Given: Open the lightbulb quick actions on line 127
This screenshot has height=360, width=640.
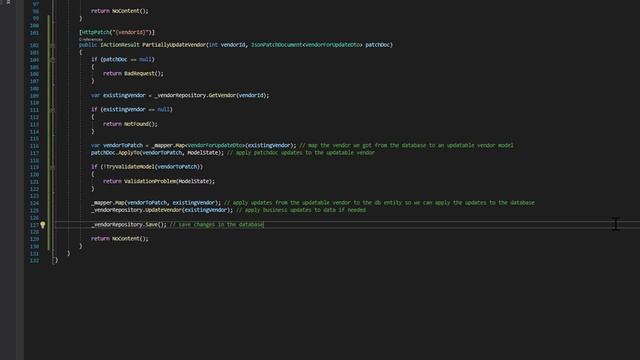Looking at the screenshot, I should click(x=43, y=225).
